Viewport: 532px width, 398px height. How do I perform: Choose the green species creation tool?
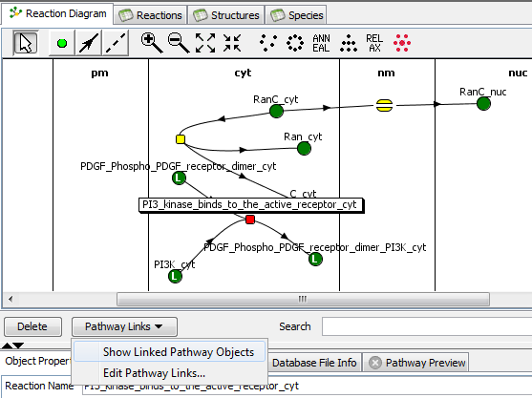[62, 43]
